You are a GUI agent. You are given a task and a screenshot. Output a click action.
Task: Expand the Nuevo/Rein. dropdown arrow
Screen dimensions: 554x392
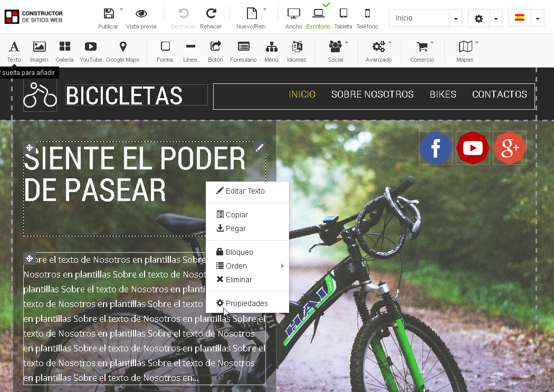[x=265, y=9]
